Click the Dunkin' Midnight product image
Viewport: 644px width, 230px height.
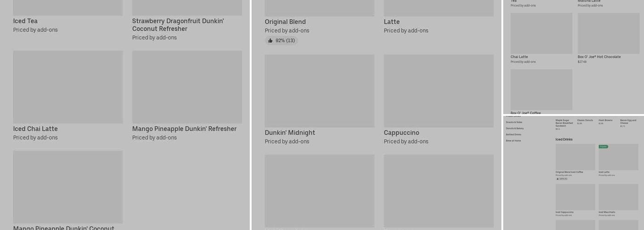point(319,91)
